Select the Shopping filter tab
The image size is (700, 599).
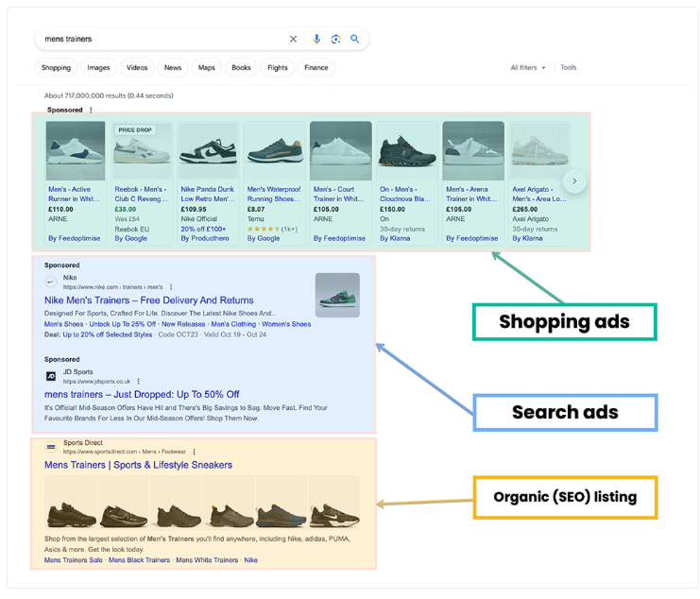[x=56, y=68]
